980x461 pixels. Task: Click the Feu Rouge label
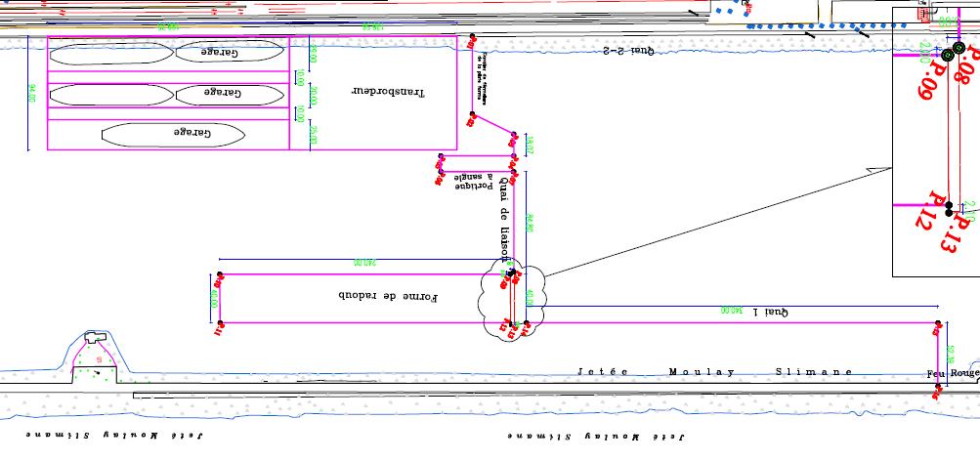click(952, 373)
